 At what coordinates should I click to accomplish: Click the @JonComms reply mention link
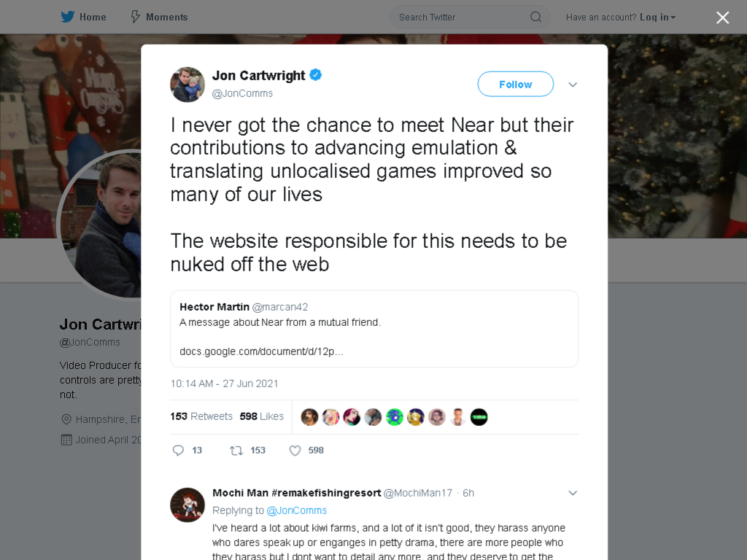[296, 510]
